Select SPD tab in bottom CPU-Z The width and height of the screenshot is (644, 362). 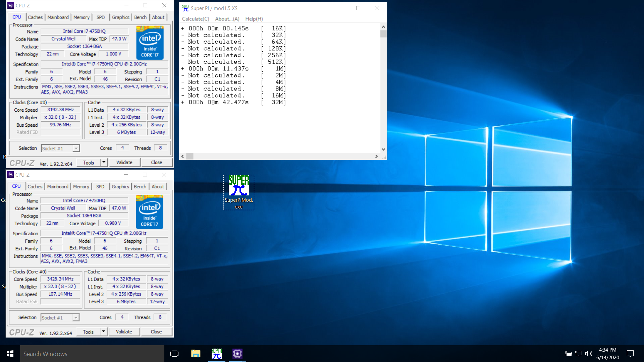coord(100,187)
